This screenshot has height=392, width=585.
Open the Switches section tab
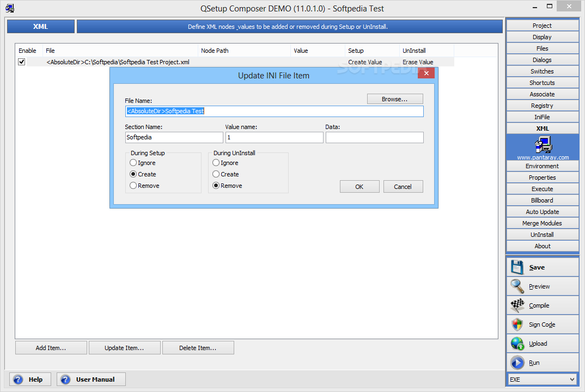click(543, 71)
